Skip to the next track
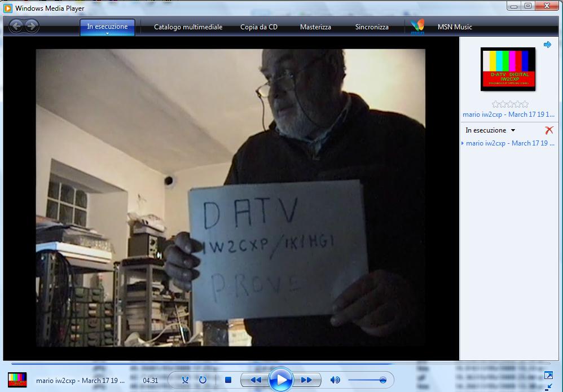Viewport: 563px width, 392px height. point(306,380)
